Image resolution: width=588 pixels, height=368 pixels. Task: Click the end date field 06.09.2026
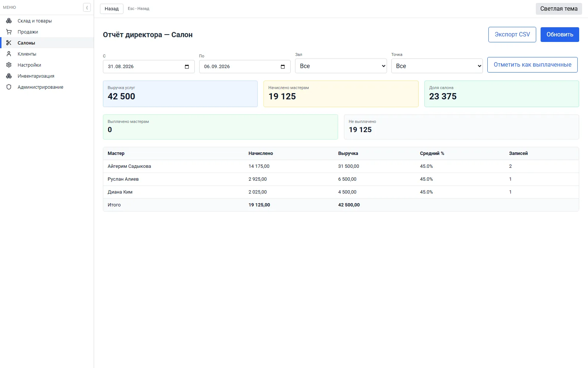[x=245, y=67]
